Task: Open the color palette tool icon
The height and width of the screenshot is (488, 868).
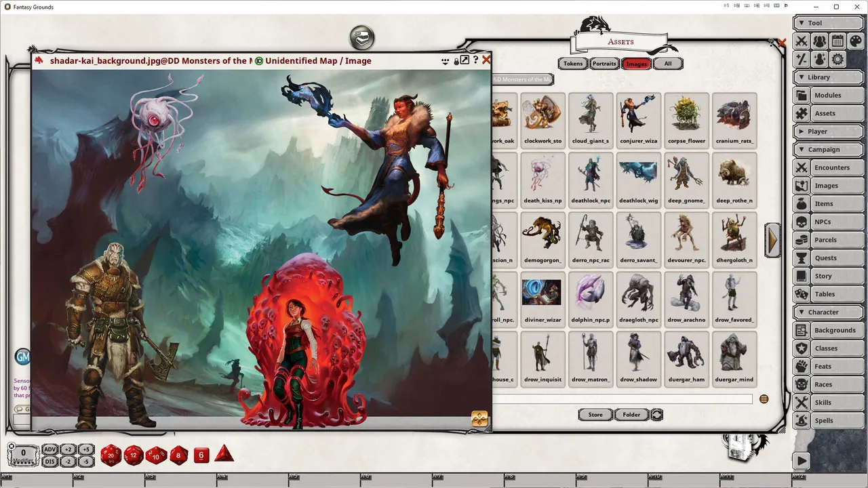Action: pyautogui.click(x=855, y=41)
